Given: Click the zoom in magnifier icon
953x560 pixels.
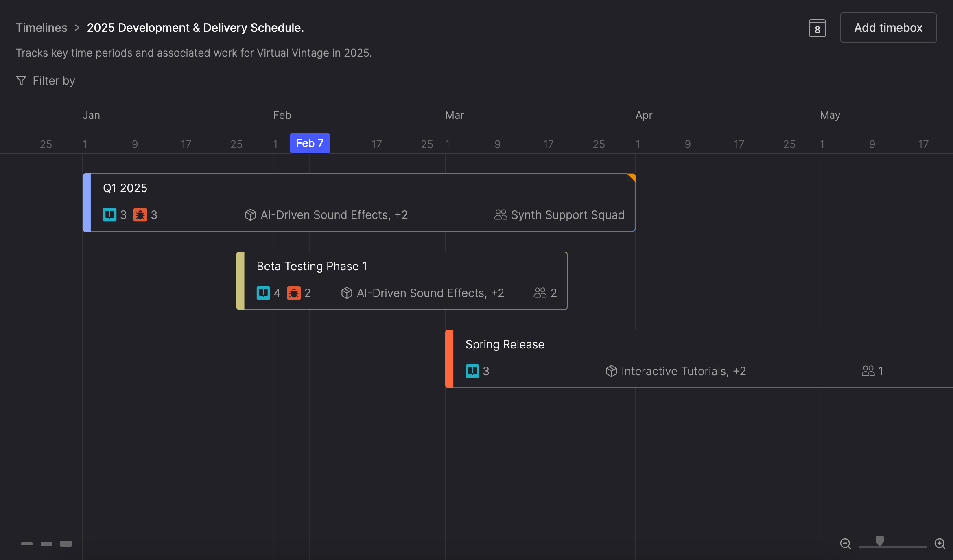Looking at the screenshot, I should coord(940,544).
